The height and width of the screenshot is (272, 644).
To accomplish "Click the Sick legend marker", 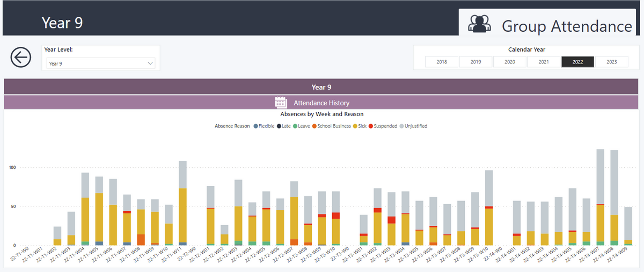I will [x=355, y=126].
